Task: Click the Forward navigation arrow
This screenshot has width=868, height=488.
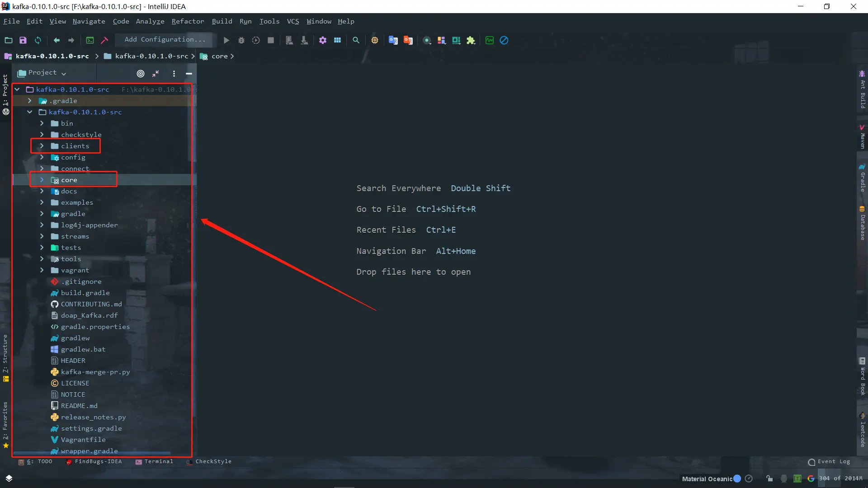Action: tap(71, 40)
